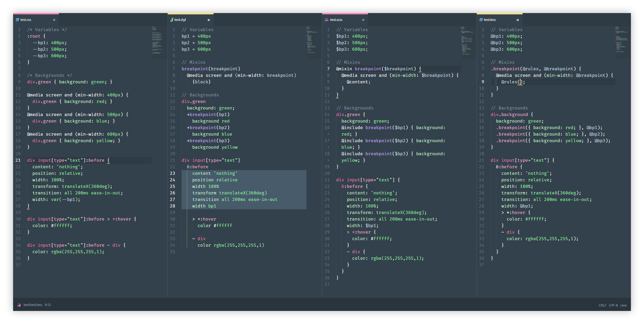Click the Stylus icon on test.styl tab
Screen dimensions: 644x324
pyautogui.click(x=172, y=20)
